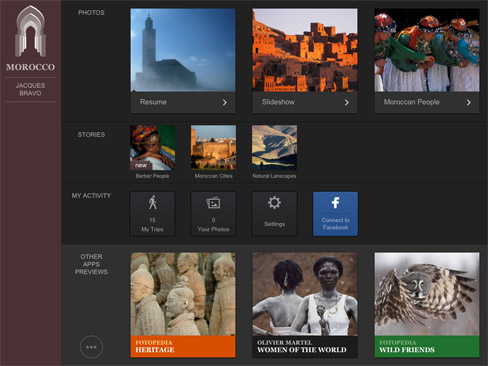Image resolution: width=488 pixels, height=366 pixels.
Task: Click the Slideshow label
Action: tap(278, 102)
